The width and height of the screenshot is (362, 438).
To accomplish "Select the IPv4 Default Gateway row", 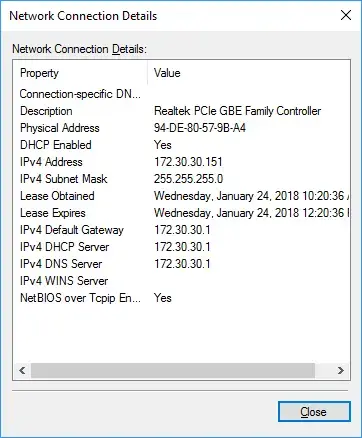I will coord(182,230).
